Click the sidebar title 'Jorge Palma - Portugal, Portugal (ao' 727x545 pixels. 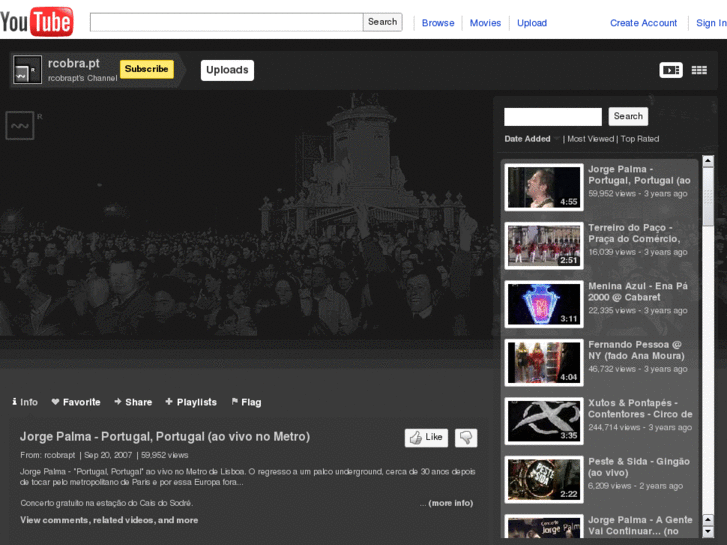[x=639, y=175]
